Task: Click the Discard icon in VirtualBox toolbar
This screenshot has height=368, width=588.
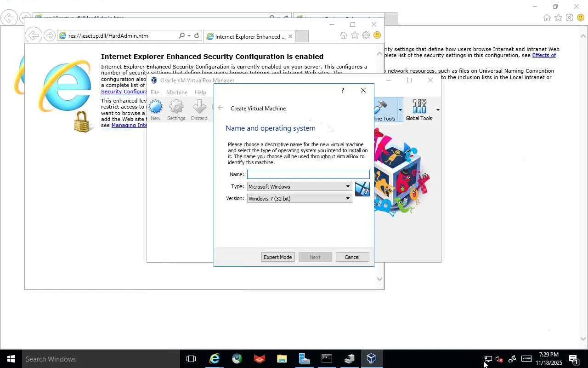Action: tap(199, 110)
